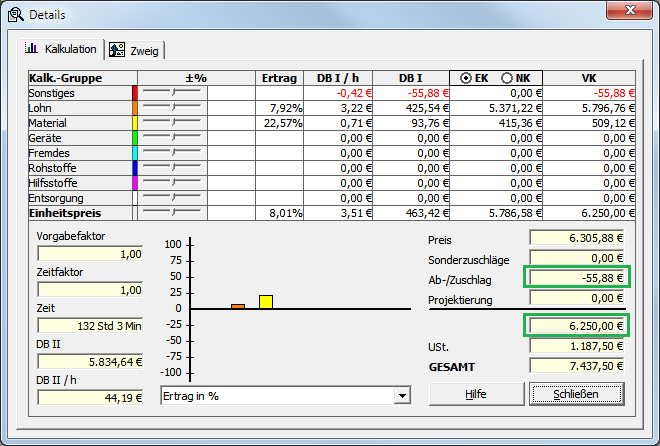Click the Details magnifier icon in title bar

pos(15,15)
